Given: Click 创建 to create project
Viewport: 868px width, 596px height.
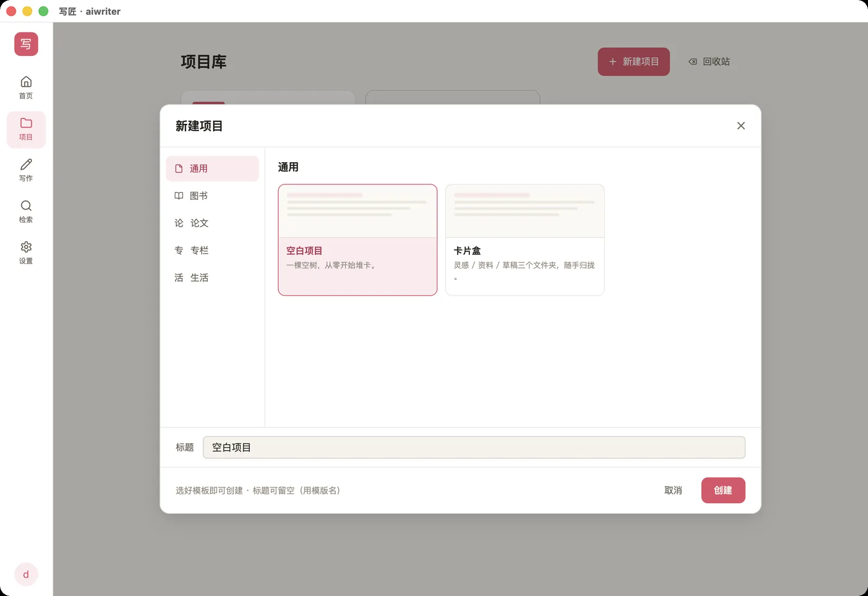Looking at the screenshot, I should click(723, 490).
